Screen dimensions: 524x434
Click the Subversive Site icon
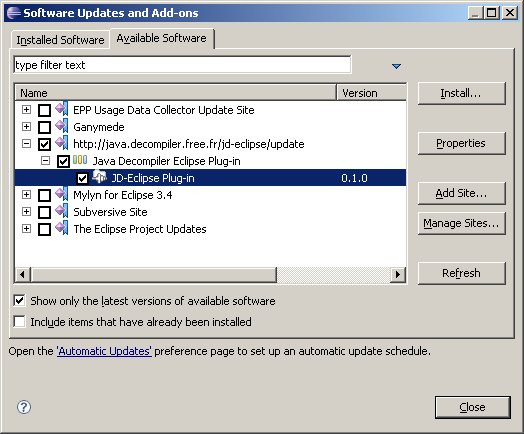coord(62,211)
